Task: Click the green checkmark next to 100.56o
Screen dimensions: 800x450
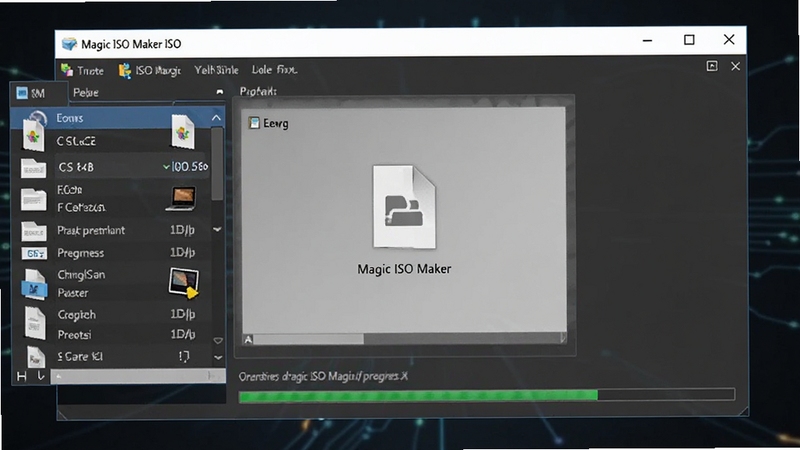Action: click(166, 167)
